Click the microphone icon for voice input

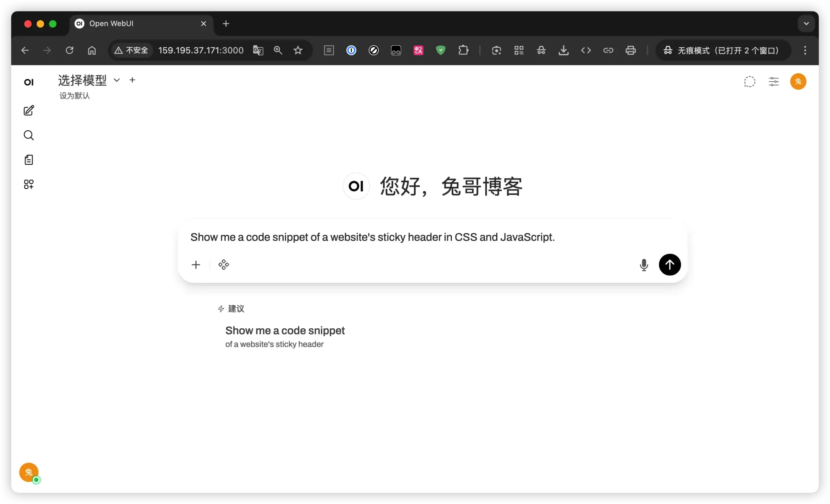click(x=644, y=264)
